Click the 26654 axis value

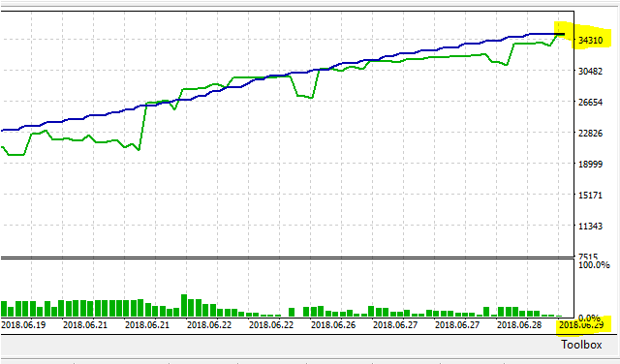pyautogui.click(x=591, y=102)
